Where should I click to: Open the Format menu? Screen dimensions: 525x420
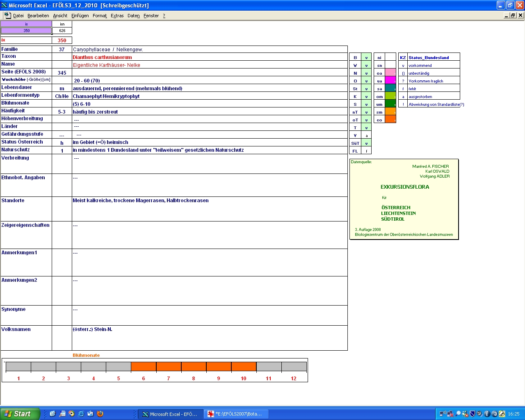click(x=100, y=16)
